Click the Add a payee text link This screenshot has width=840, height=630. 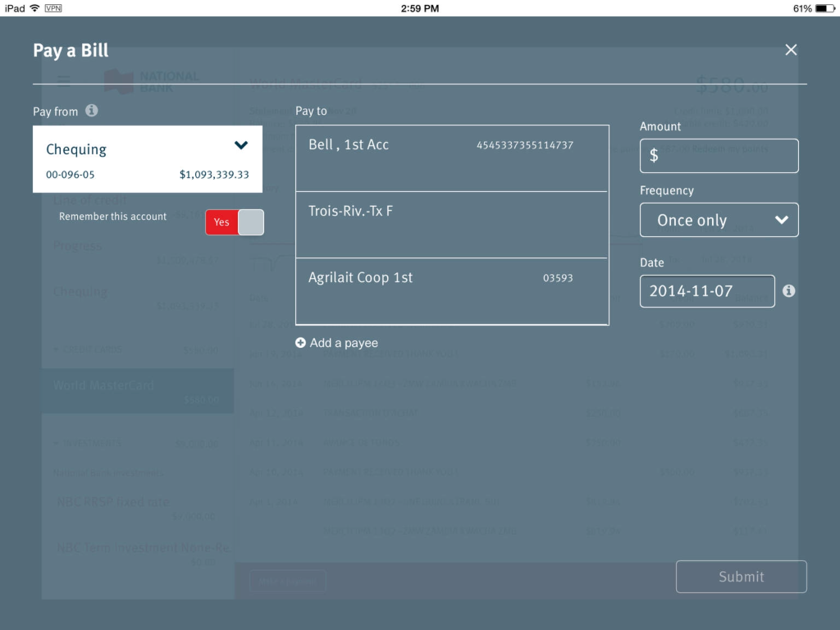point(344,343)
